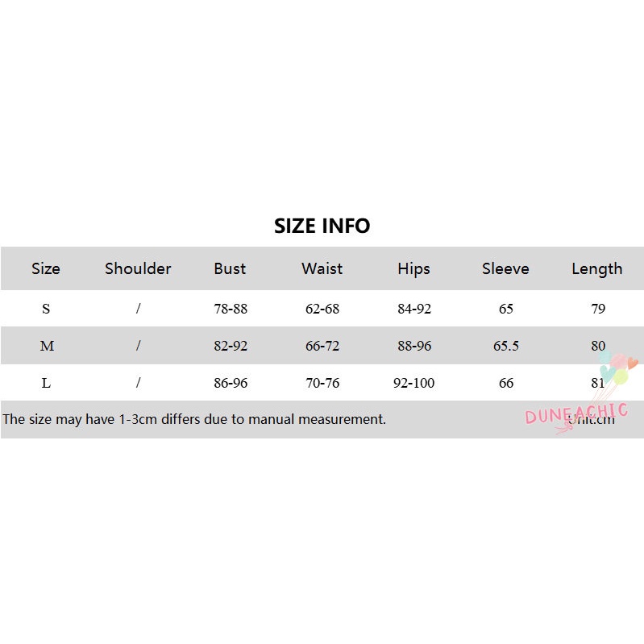Viewport: 644px width, 644px height.
Task: Select the Size column header
Action: [x=46, y=268]
